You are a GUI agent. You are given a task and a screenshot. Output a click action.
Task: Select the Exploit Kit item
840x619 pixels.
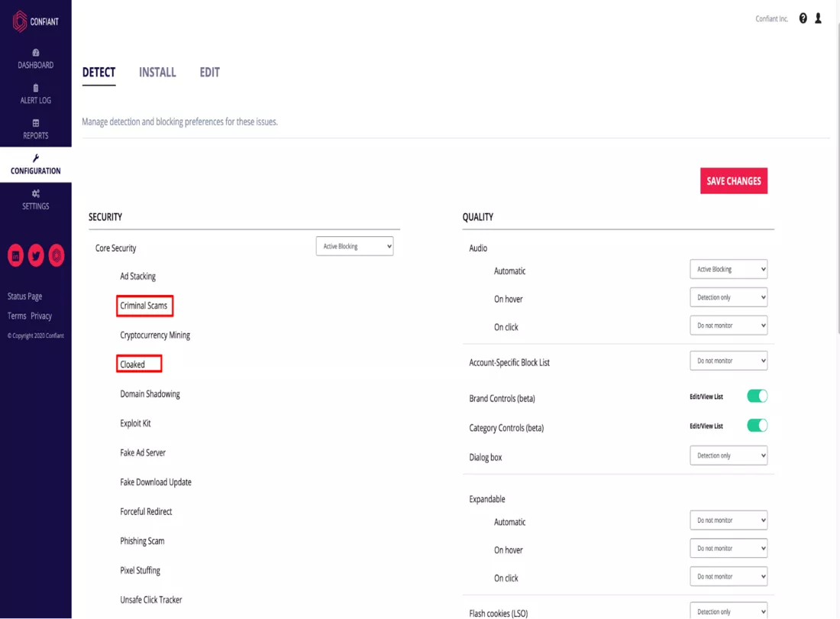135,423
